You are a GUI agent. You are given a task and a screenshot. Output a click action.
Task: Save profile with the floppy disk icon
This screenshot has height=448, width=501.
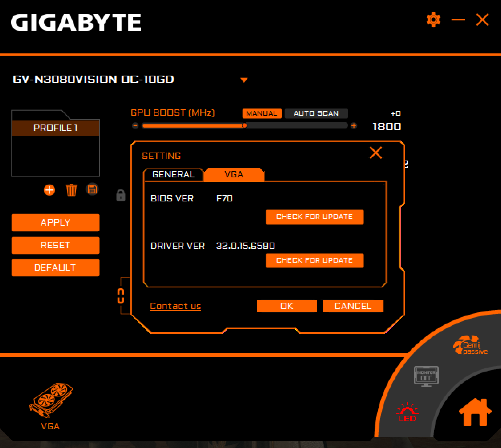(x=92, y=189)
